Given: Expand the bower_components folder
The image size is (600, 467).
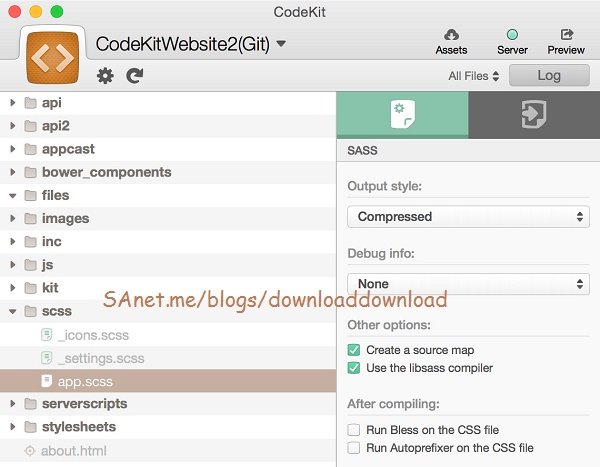Looking at the screenshot, I should [13, 172].
